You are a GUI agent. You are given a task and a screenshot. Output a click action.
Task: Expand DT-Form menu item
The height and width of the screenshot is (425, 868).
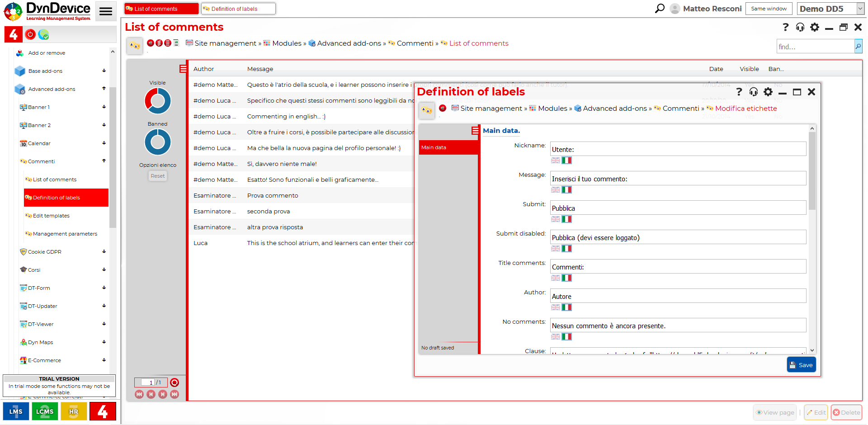104,288
